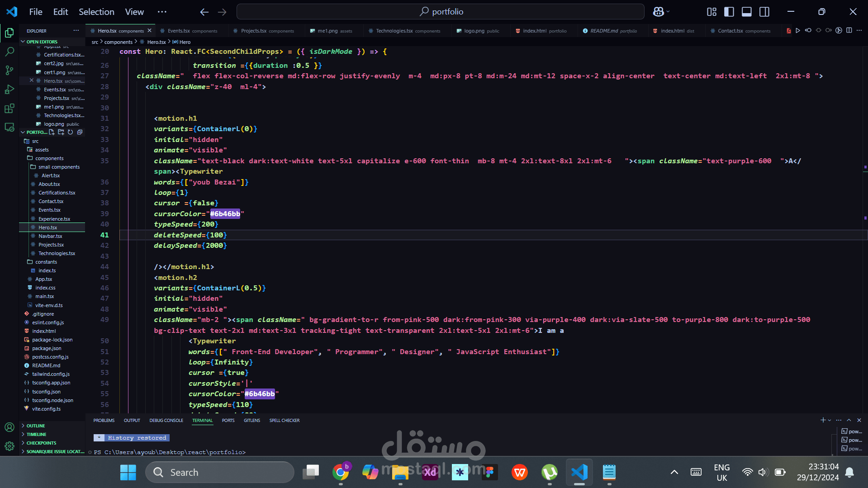The width and height of the screenshot is (868, 488).
Task: Open the Accounts menu in the activity bar
Action: click(9, 427)
